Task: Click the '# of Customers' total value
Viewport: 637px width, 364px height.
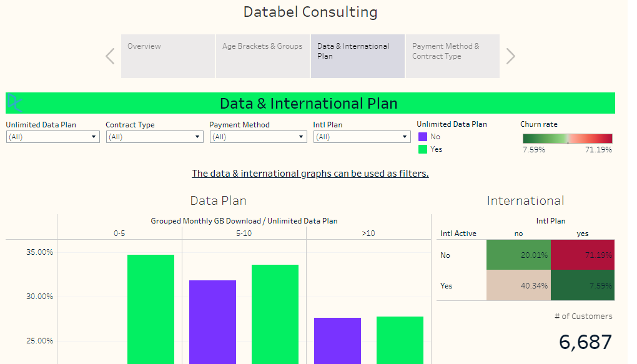Action: [585, 342]
